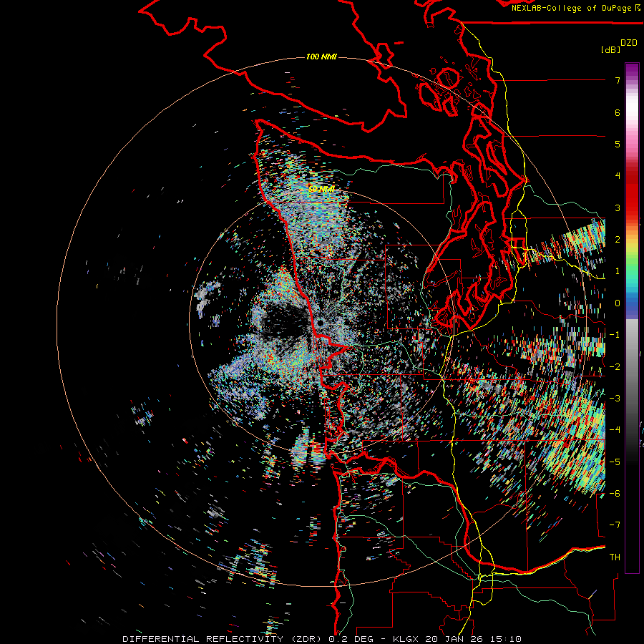Click the -2 scale value

[615, 367]
